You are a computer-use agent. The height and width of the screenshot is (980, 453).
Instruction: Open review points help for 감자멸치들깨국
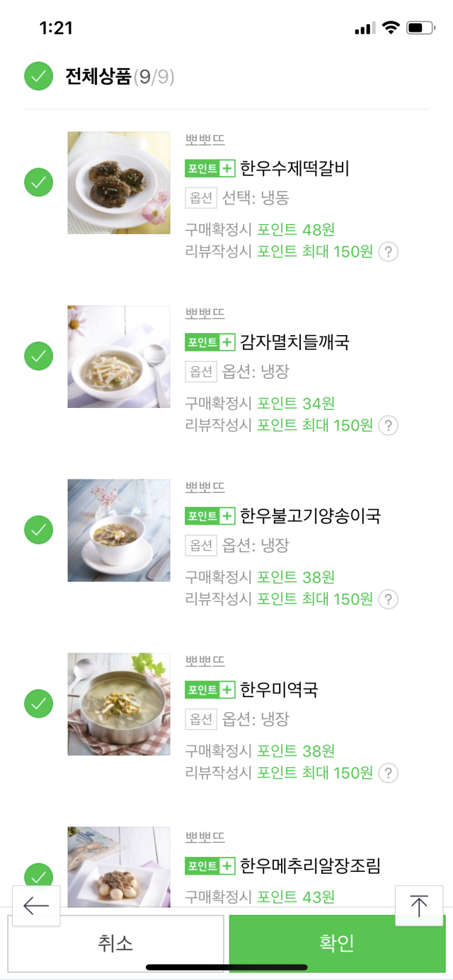coord(388,426)
